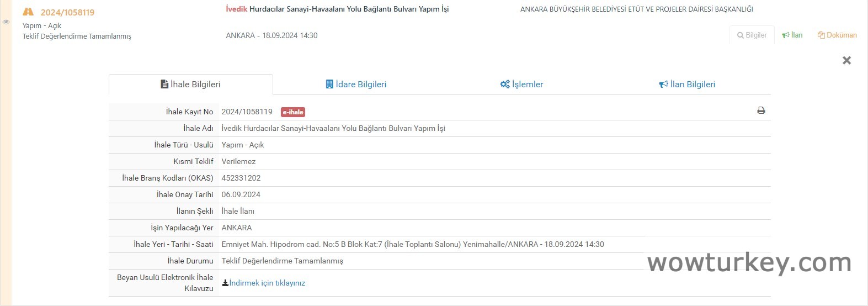Switch to the İdare Bilgileri tab
This screenshot has width=868, height=306.
pyautogui.click(x=356, y=85)
